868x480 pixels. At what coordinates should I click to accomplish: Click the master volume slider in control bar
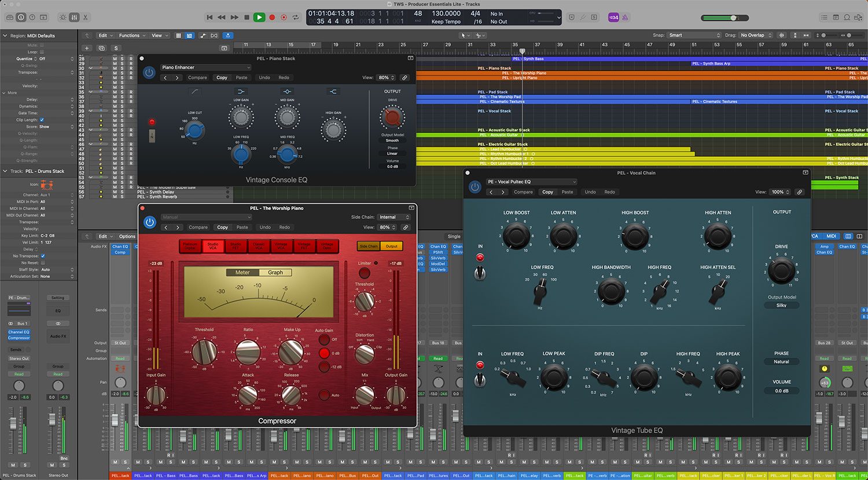point(733,18)
